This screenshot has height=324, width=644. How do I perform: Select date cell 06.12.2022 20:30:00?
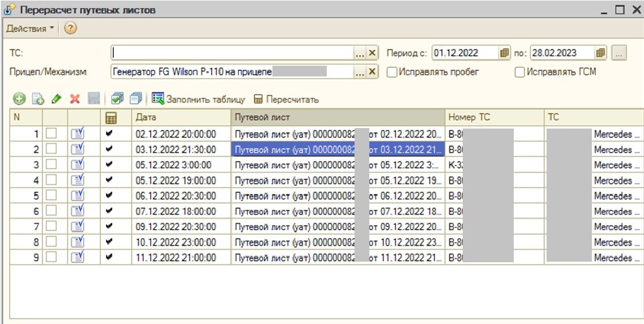point(181,196)
